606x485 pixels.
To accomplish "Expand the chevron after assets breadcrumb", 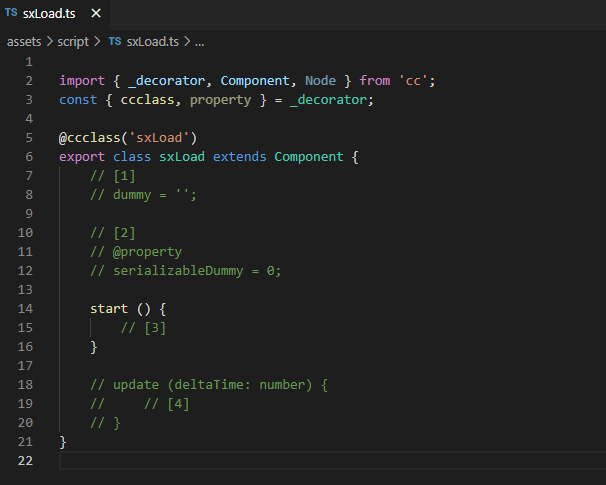I will [49, 42].
